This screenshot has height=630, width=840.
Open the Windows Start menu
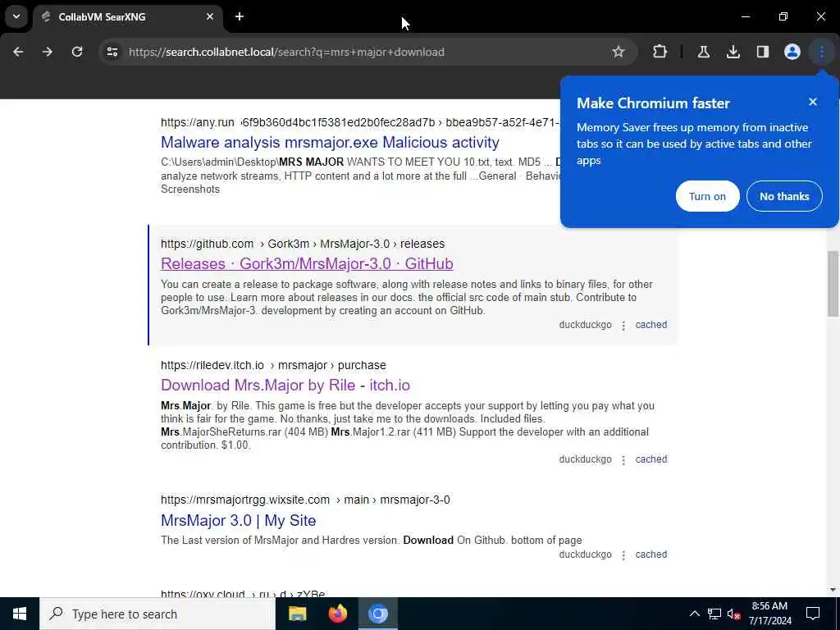(20, 614)
